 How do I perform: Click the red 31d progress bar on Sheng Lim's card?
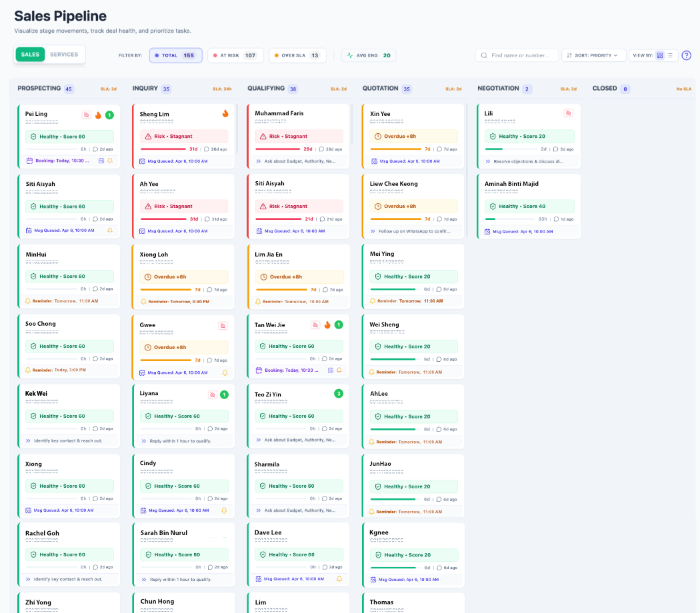coord(163,149)
